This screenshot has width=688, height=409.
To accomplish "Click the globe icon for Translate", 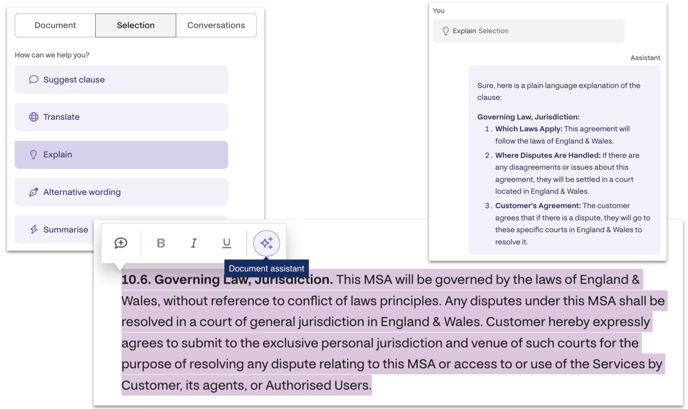I will tap(33, 117).
